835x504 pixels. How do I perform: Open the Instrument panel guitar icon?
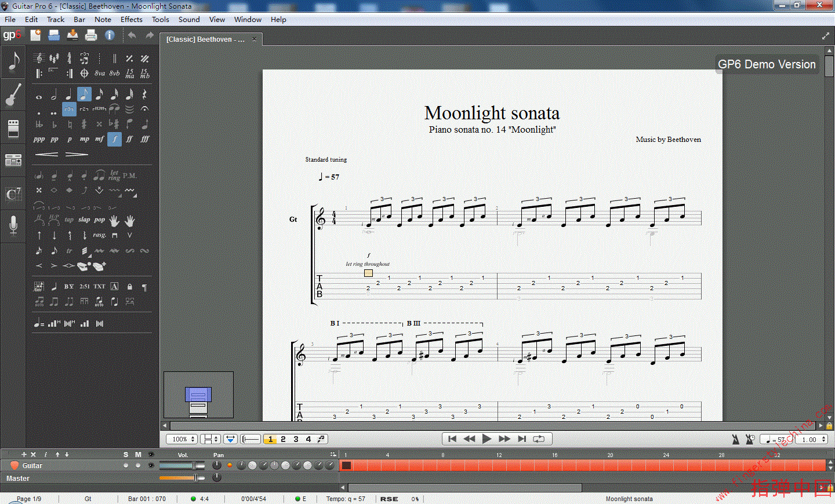pos(13,94)
